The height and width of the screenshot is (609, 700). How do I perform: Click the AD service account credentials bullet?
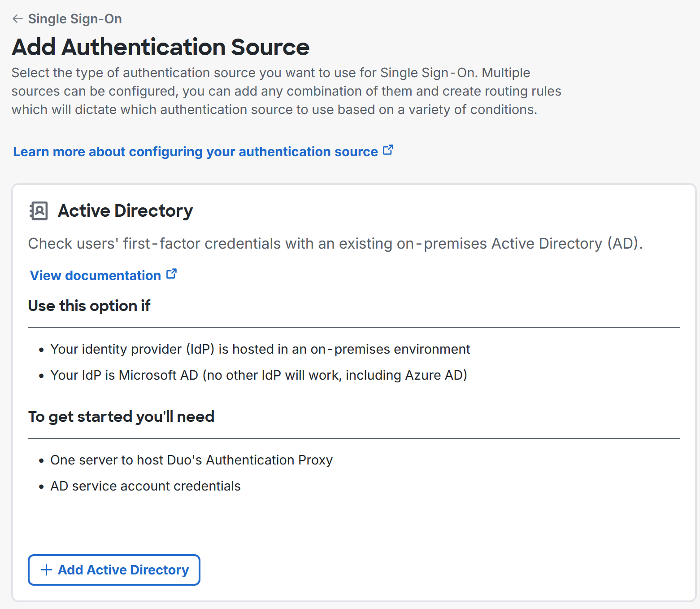[145, 486]
